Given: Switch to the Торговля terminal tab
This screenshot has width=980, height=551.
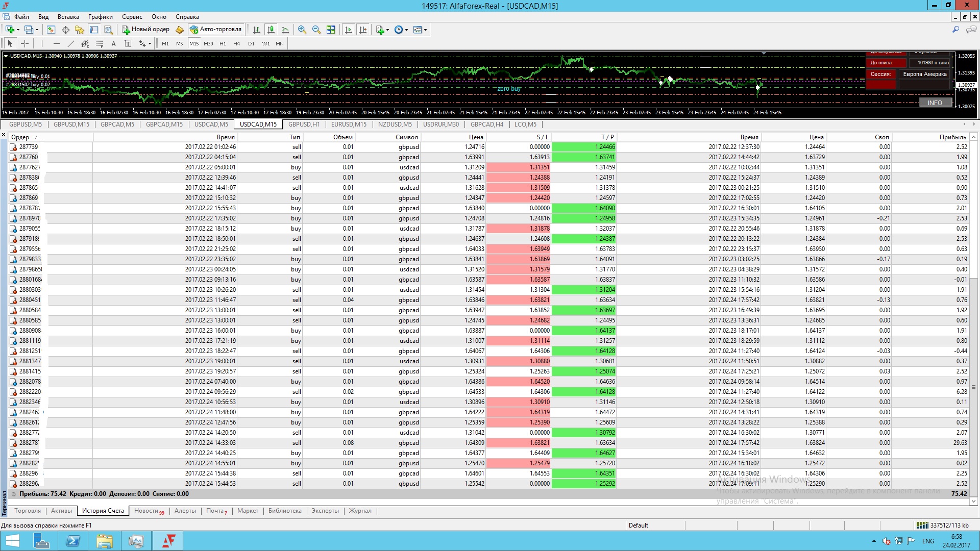Looking at the screenshot, I should pyautogui.click(x=28, y=511).
